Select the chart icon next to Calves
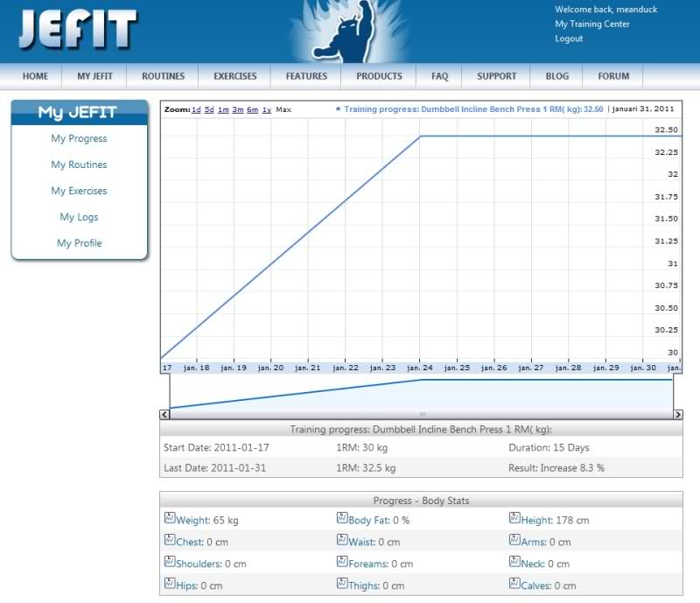This screenshot has width=700, height=603. tap(514, 585)
